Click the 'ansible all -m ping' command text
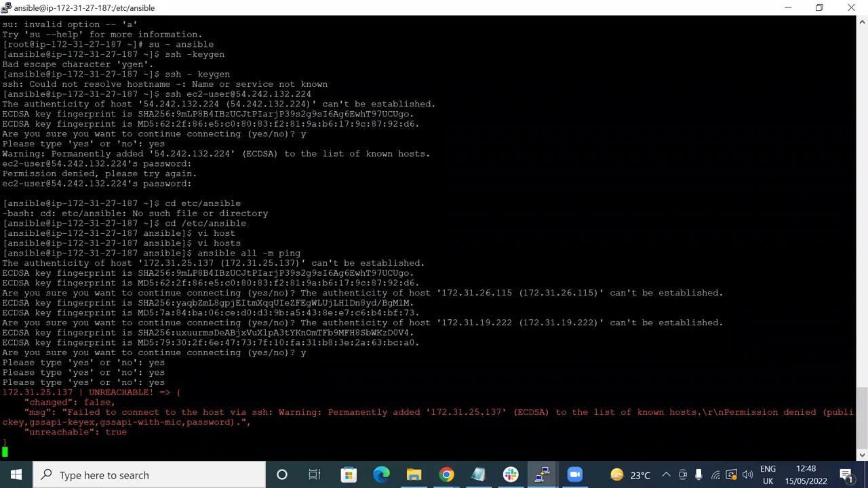 coord(249,253)
